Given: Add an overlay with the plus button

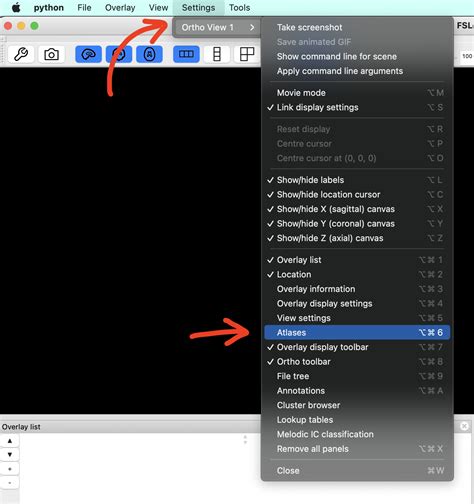Looking at the screenshot, I should [x=10, y=469].
